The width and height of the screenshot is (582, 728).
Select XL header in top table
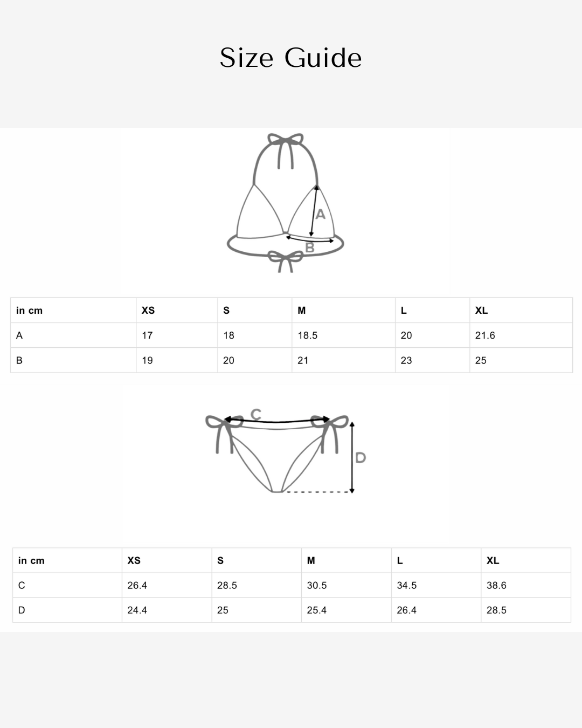[481, 310]
